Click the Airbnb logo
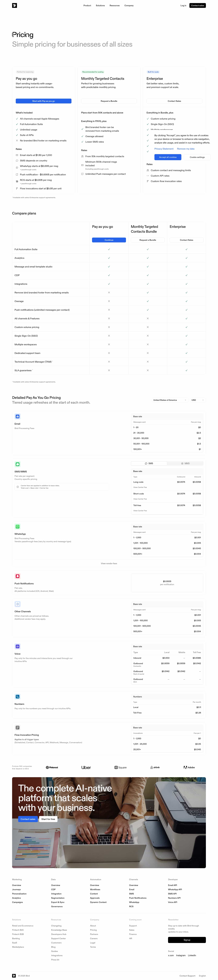Screen dimensions: 218x980 pyautogui.click(x=155, y=767)
